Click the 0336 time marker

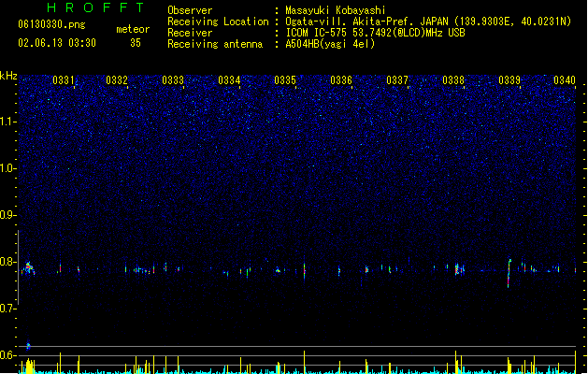tap(341, 79)
